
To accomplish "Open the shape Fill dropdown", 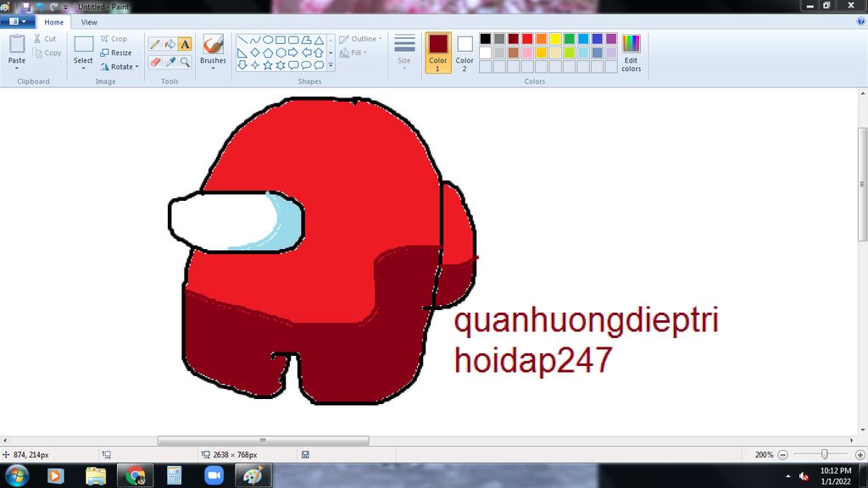I will tap(353, 53).
